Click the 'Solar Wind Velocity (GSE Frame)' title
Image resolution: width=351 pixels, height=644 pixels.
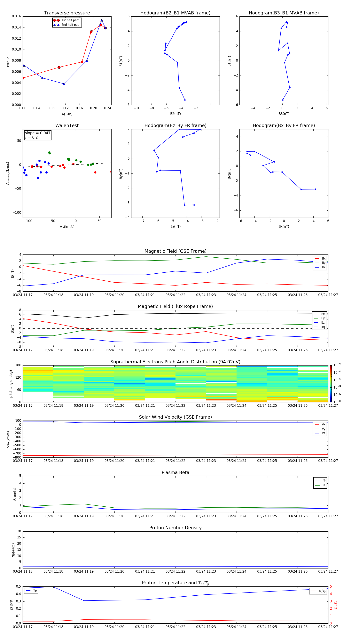coord(175,417)
